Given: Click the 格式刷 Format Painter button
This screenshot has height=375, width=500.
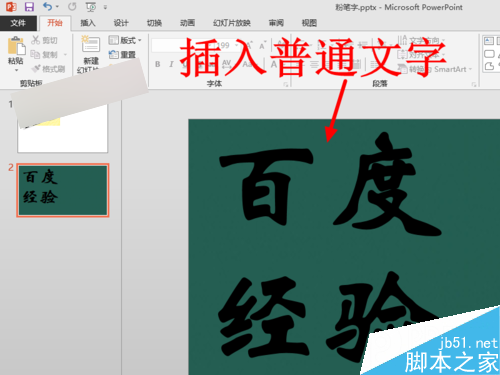Looking at the screenshot, I should 48,69.
